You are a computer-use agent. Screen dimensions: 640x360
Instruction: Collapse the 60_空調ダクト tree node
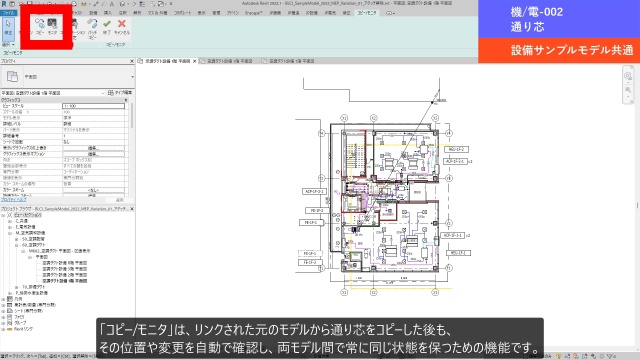point(16,245)
